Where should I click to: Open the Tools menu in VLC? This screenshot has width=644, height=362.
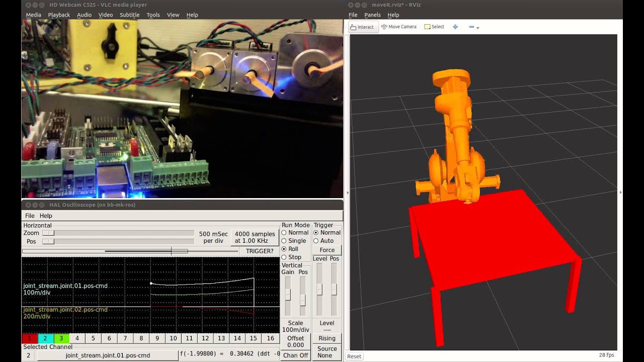click(x=153, y=15)
